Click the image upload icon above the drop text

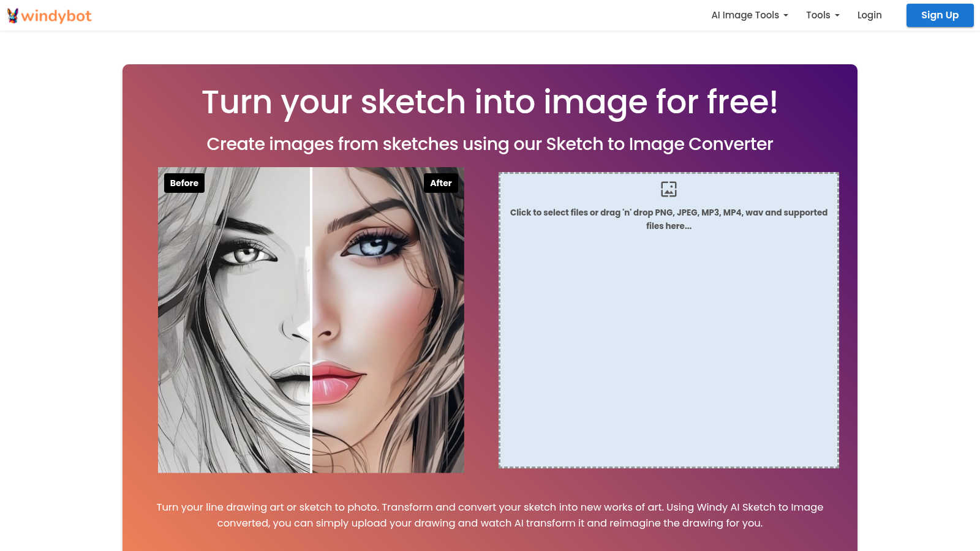[668, 189]
